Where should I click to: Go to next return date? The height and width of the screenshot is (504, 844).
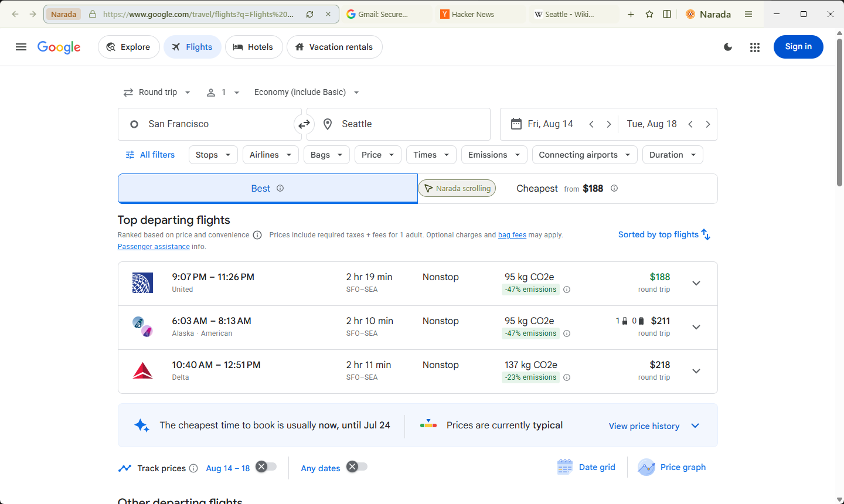pyautogui.click(x=708, y=124)
